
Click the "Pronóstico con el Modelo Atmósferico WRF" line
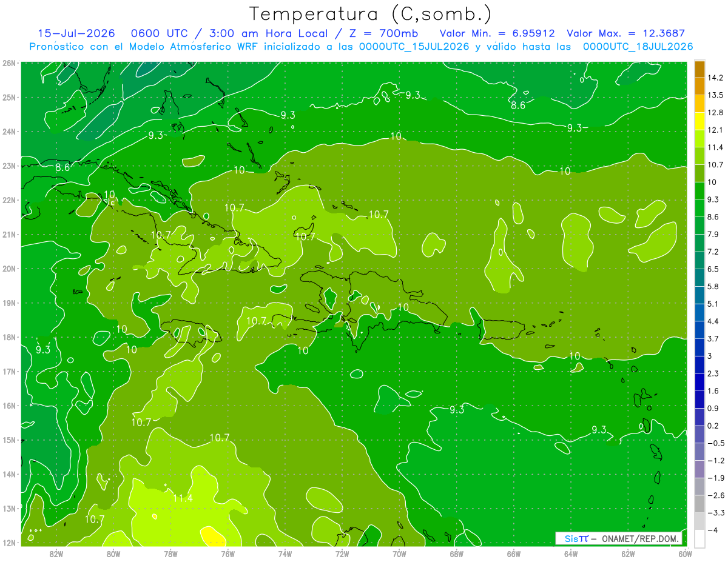coord(362,46)
